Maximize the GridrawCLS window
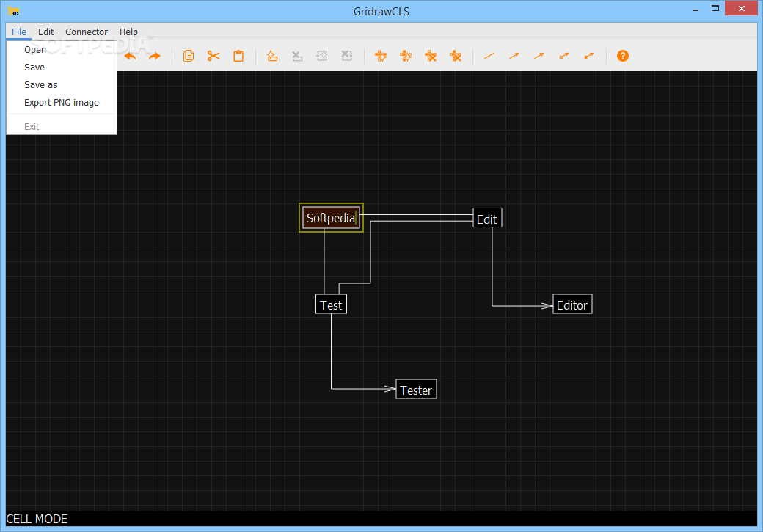This screenshot has height=532, width=763. pos(715,8)
